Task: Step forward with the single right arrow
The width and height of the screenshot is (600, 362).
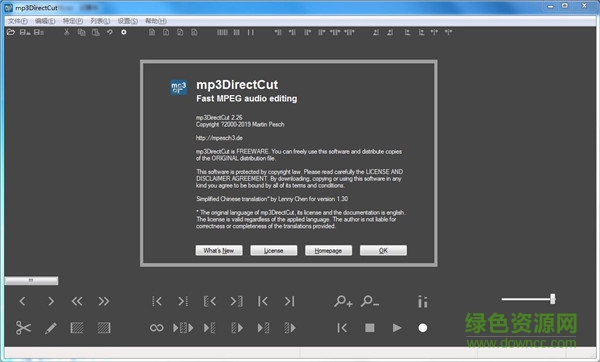Action: (x=51, y=302)
